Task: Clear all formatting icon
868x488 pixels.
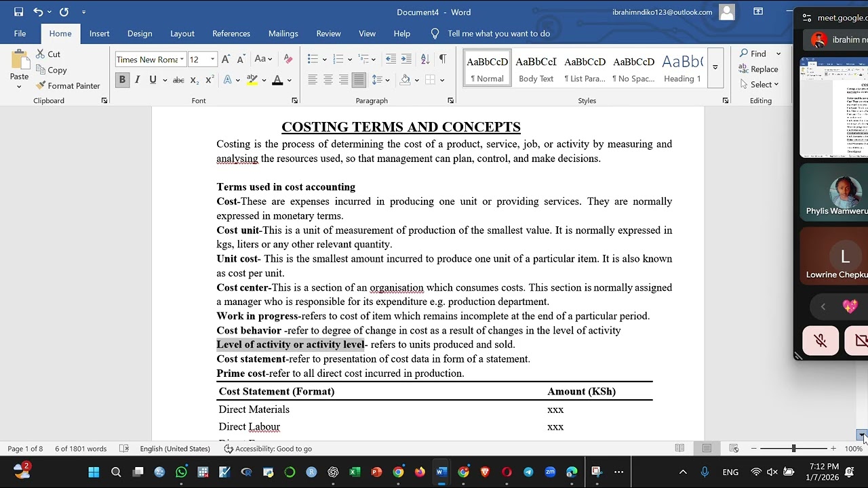Action: pyautogui.click(x=288, y=59)
